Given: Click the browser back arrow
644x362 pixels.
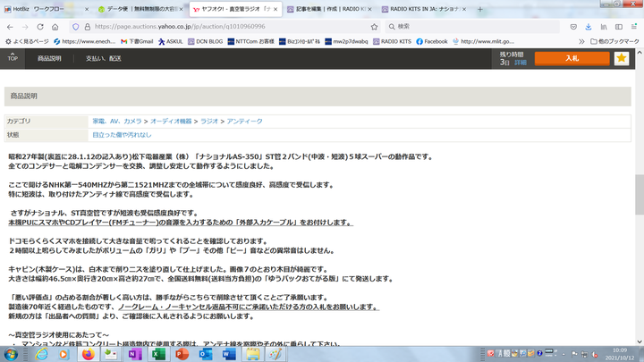Looking at the screenshot, I should click(x=10, y=26).
